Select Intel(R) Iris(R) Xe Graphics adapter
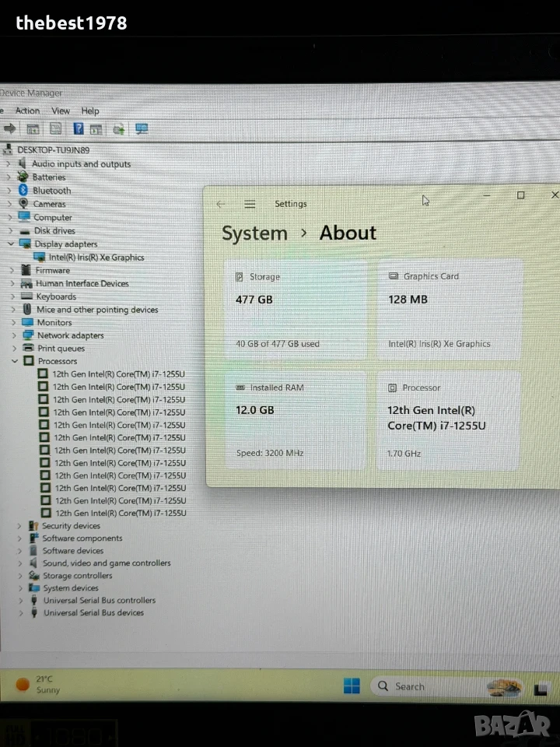The width and height of the screenshot is (560, 747). coord(96,258)
